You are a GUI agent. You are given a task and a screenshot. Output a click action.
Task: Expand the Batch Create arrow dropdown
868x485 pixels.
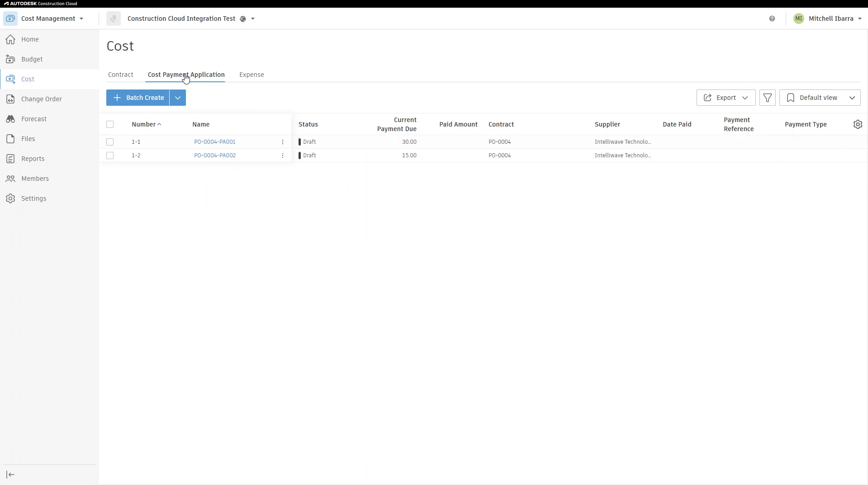[178, 98]
